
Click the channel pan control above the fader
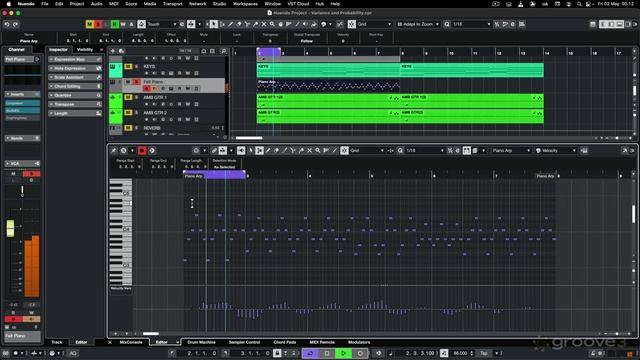point(22,191)
